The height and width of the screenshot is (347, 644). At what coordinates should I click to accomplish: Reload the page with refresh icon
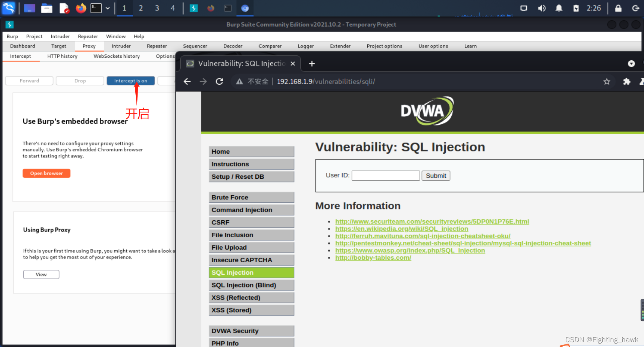point(220,82)
